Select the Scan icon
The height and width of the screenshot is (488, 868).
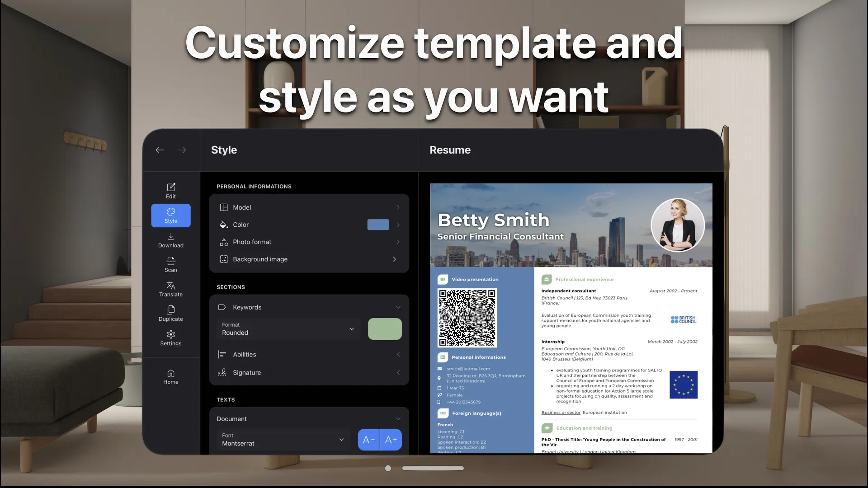tap(170, 264)
